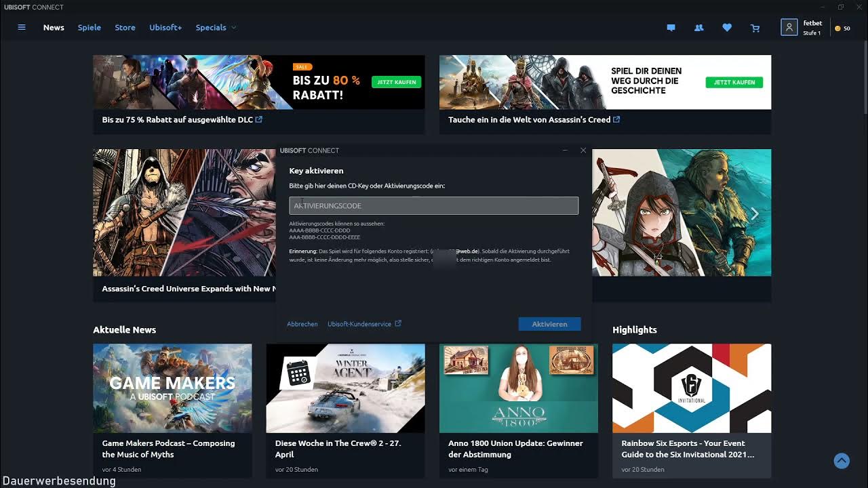Open 'Tauche ein in die Welt' link
868x488 pixels.
click(x=530, y=119)
